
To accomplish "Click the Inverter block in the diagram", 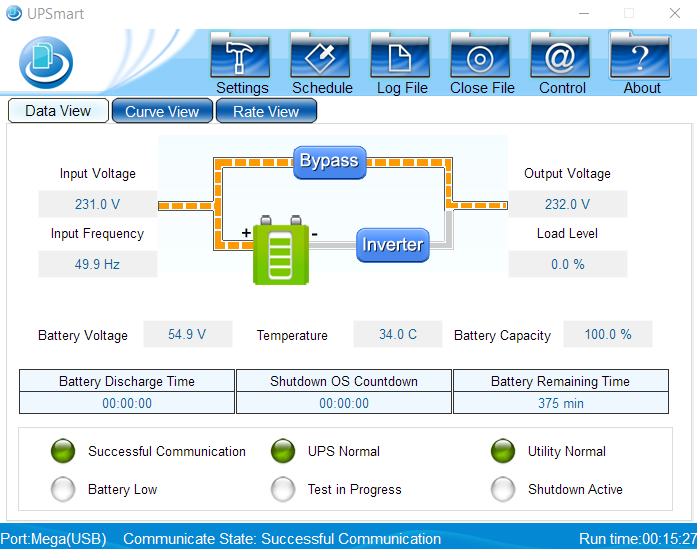I will tap(393, 245).
